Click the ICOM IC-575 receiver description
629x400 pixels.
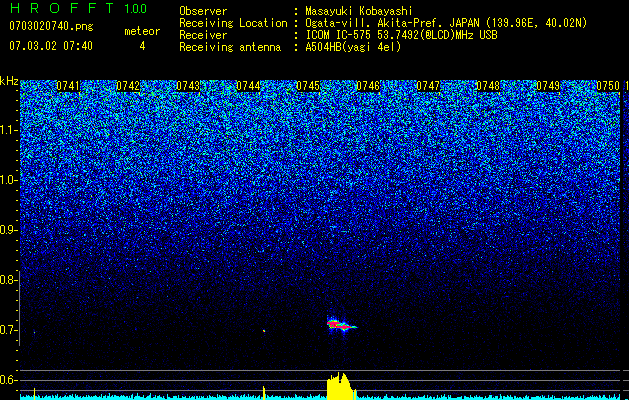(x=401, y=35)
